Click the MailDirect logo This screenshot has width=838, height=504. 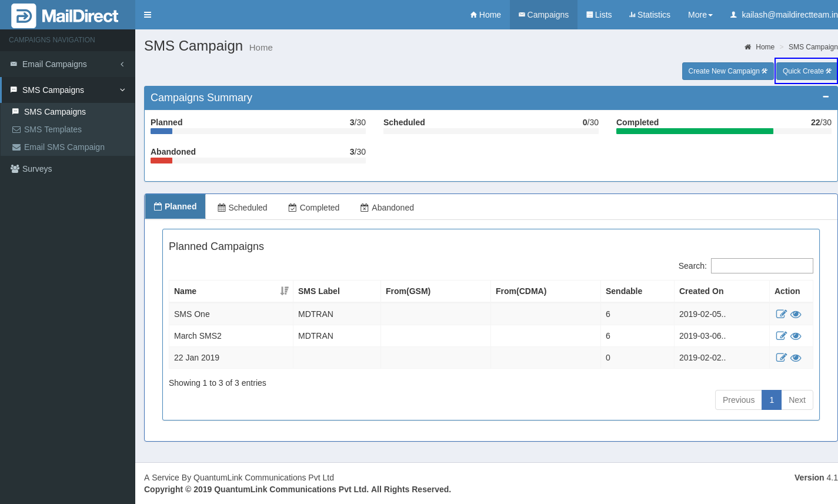(x=65, y=16)
